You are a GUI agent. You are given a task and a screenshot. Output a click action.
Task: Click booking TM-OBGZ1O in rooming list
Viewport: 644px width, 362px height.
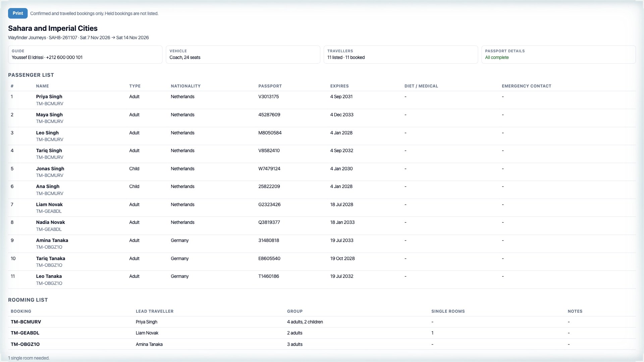(x=25, y=344)
